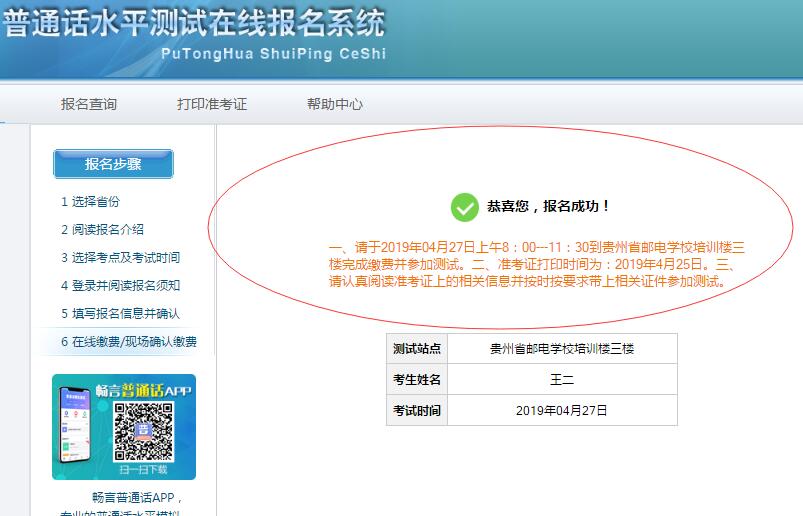Click the 扫一扫下载 label under the QR code

[143, 469]
